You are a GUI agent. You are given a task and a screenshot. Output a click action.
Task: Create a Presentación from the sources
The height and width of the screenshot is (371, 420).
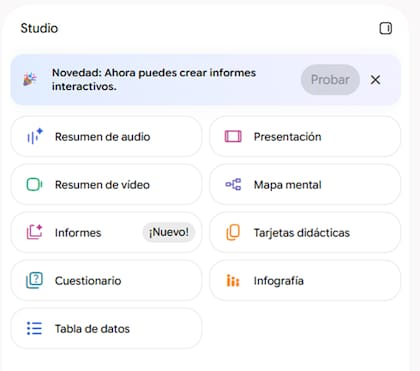click(305, 137)
